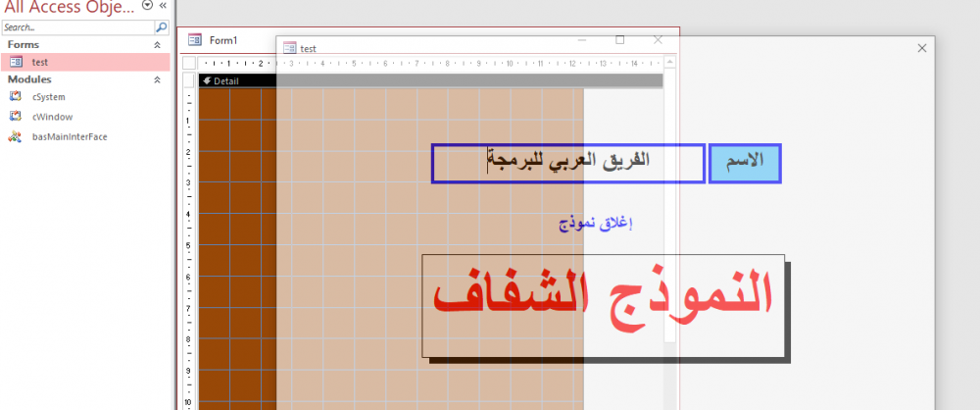Click the horizontal ruler in Form1
Viewport: 980px width, 410px height.
(430, 63)
